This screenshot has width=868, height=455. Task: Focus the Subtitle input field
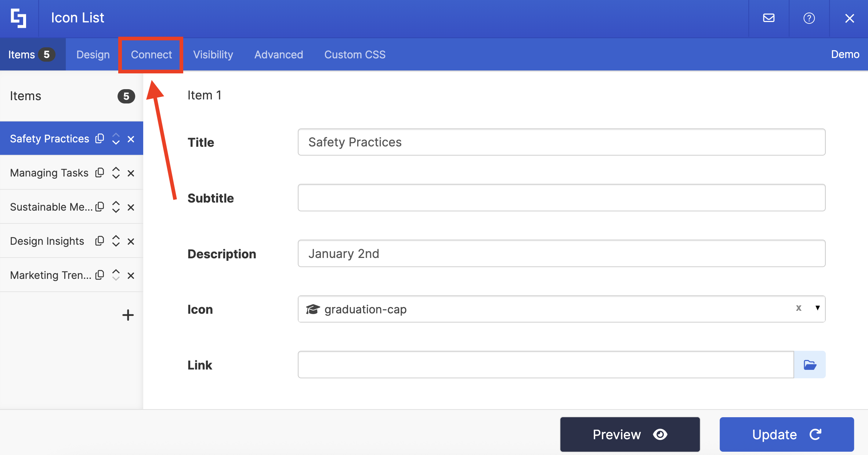561,198
